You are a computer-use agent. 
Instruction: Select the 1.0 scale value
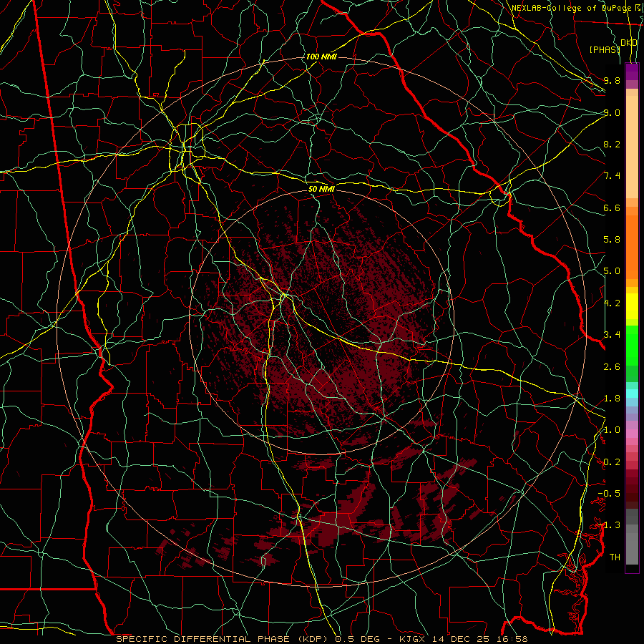tap(612, 430)
